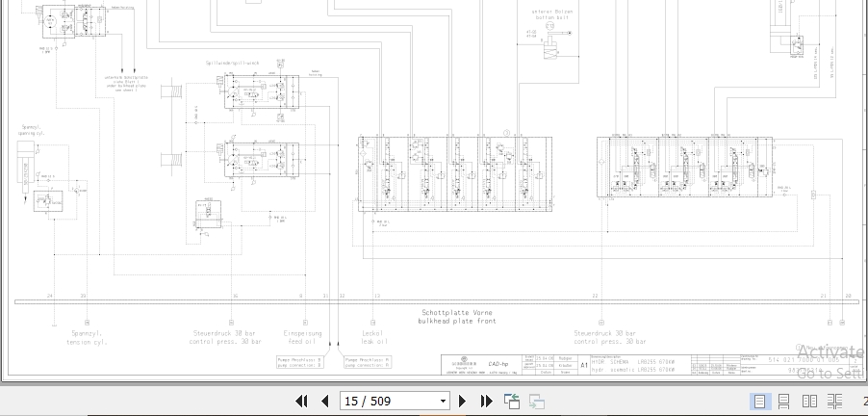Select the CAD-hp text in title block
Image resolution: width=868 pixels, height=416 pixels.
498,363
